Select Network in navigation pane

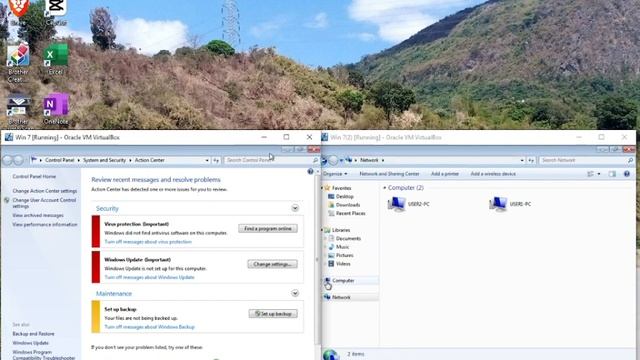click(351, 298)
